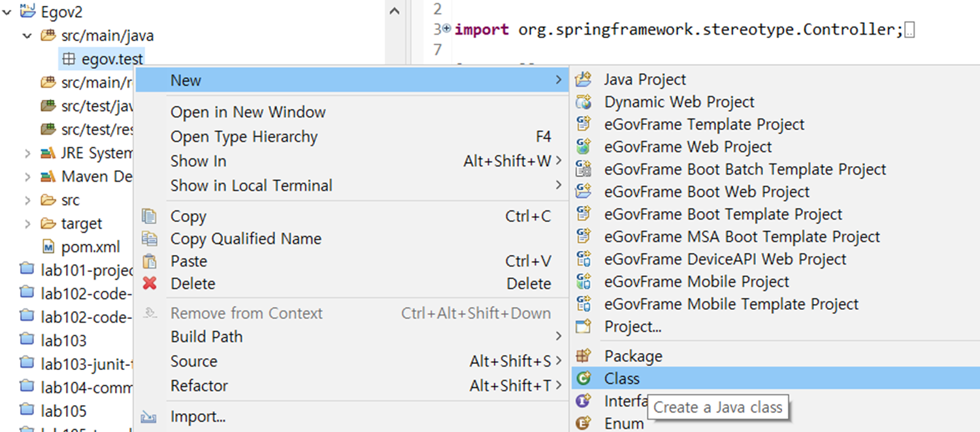Select Class to create a Java class
The height and width of the screenshot is (432, 980).
tap(775, 378)
